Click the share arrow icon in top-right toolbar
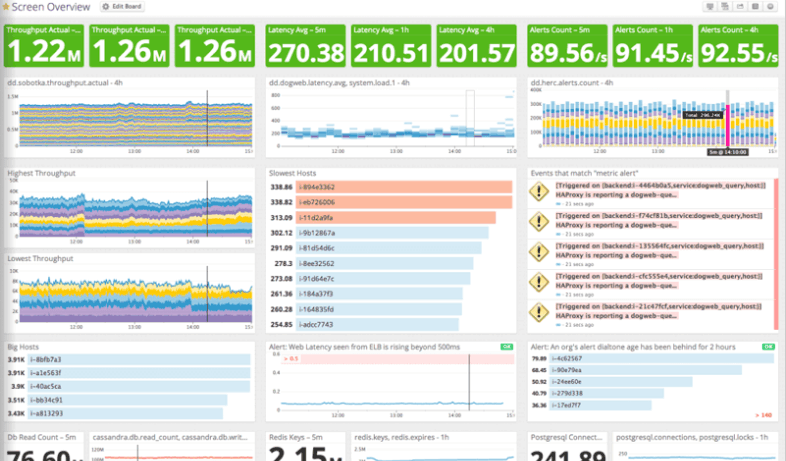This screenshot has height=461, width=786. tap(741, 7)
